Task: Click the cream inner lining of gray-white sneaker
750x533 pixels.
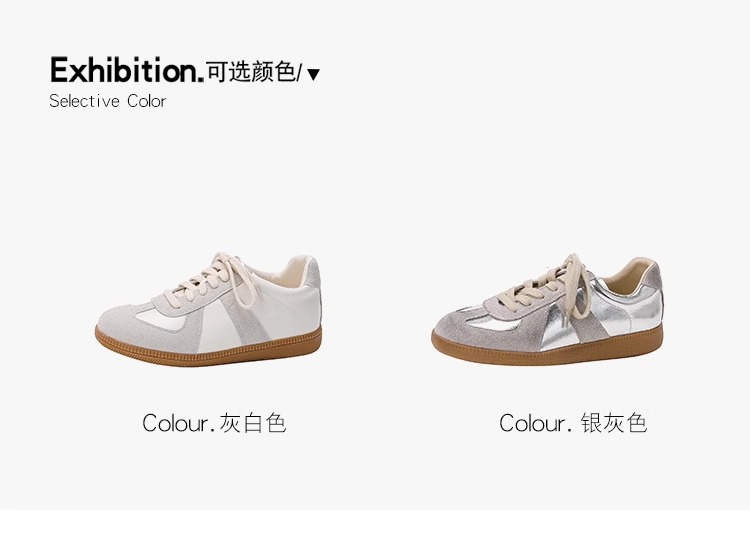Action: (x=287, y=272)
